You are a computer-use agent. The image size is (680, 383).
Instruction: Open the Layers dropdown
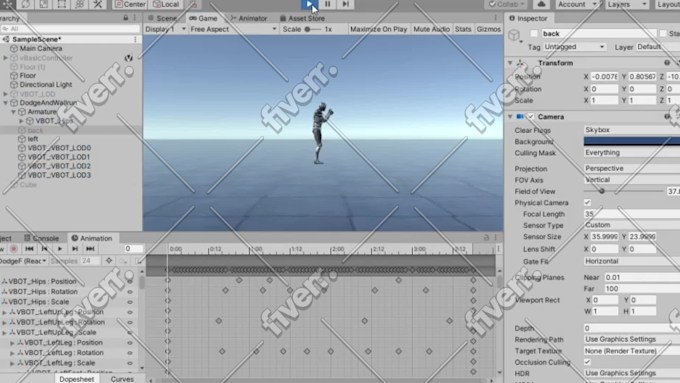(627, 4)
